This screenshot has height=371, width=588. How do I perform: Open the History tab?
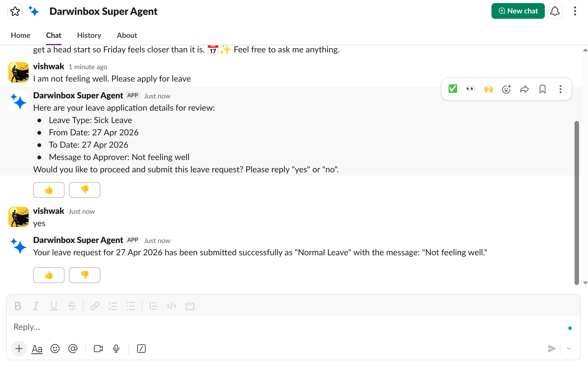[x=89, y=35]
